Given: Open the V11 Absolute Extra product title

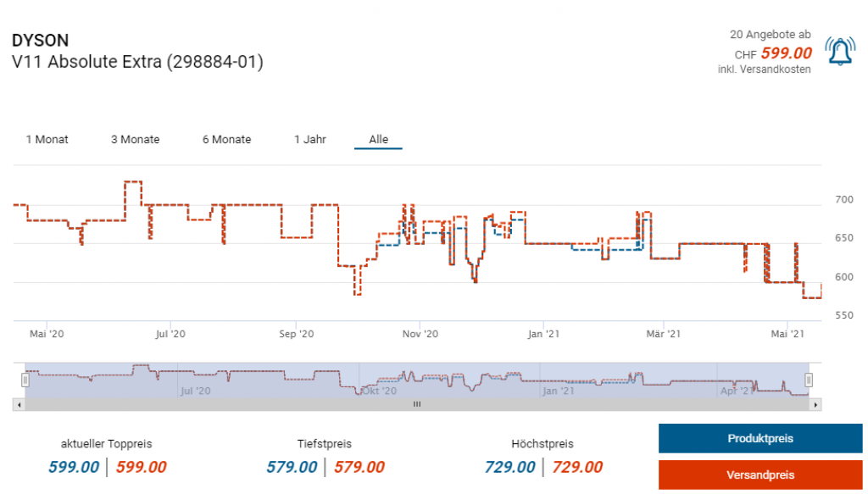Looking at the screenshot, I should coord(137,62).
